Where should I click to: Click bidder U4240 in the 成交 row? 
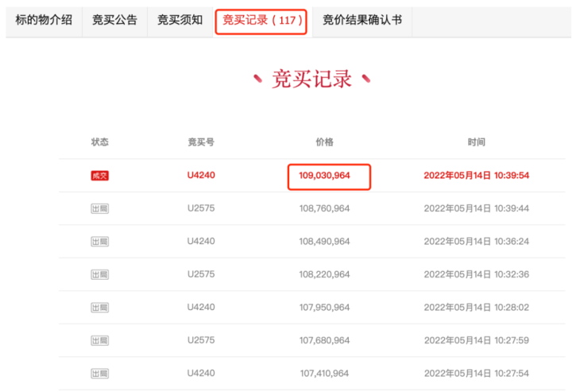[201, 176]
